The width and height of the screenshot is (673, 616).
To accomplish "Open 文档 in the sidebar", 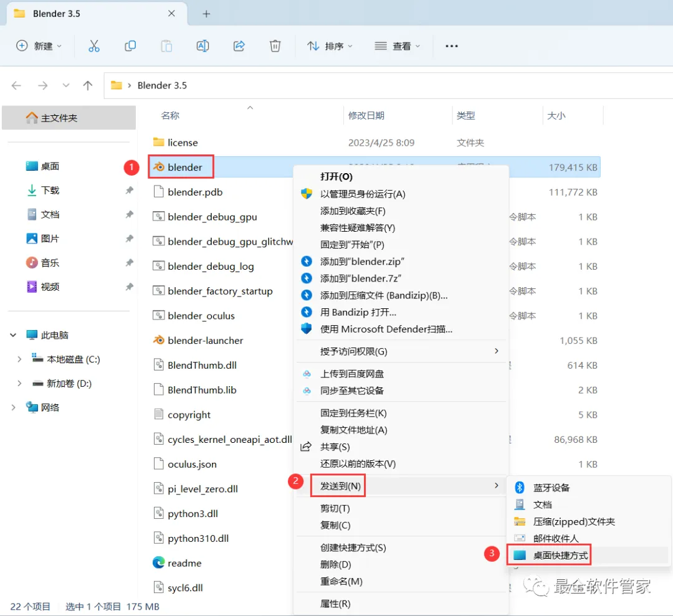I will tap(42, 214).
